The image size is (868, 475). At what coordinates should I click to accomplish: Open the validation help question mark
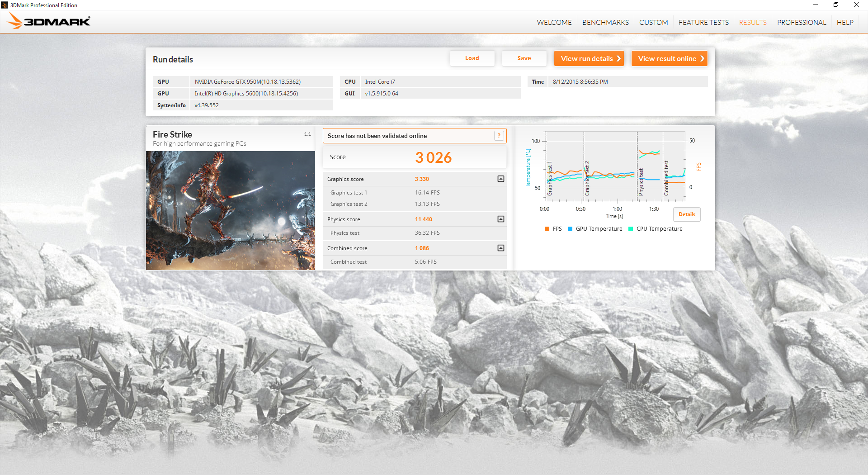click(x=499, y=136)
